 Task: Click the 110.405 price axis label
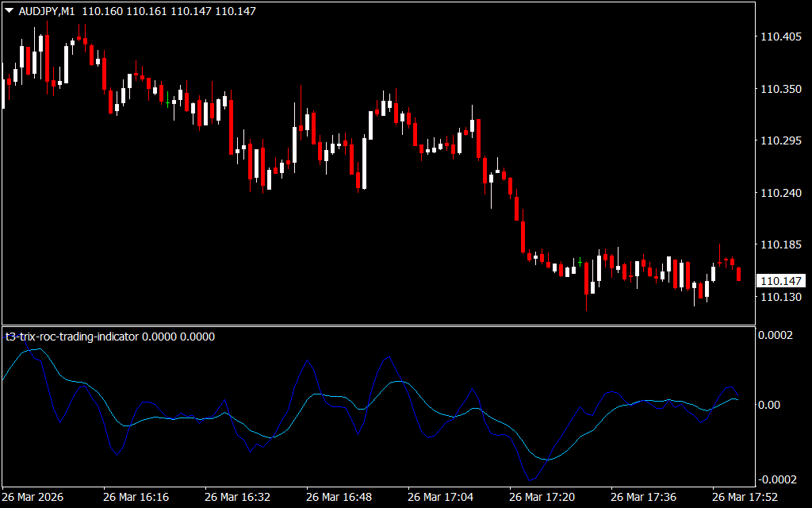[780, 37]
